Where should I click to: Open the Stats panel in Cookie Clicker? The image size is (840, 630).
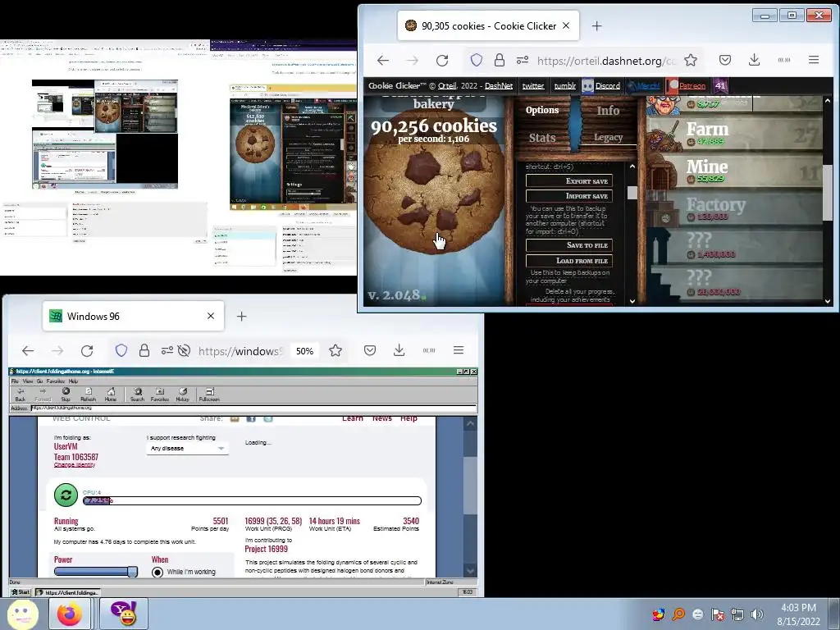click(x=542, y=138)
